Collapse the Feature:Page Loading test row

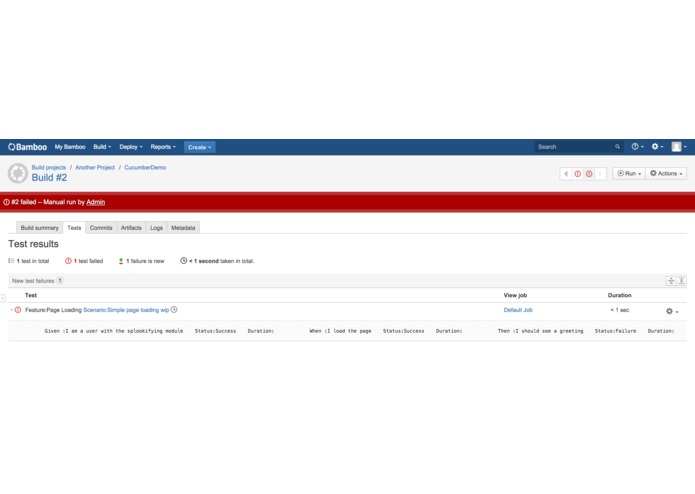coord(11,310)
